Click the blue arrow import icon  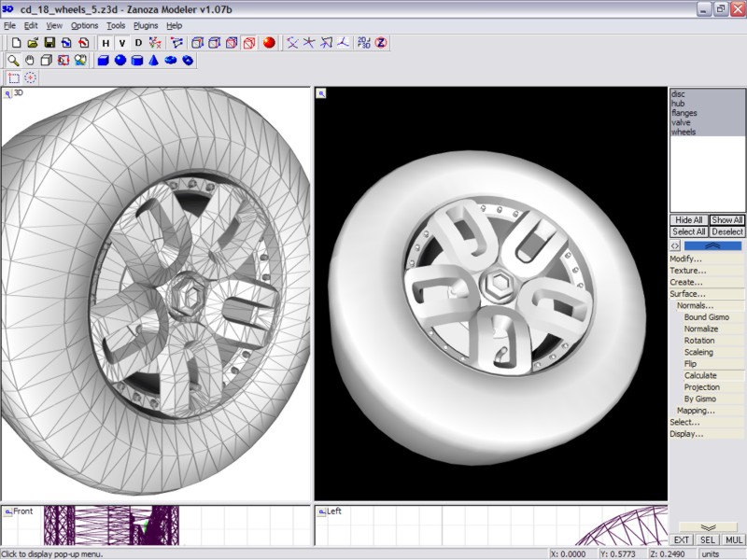pos(66,43)
